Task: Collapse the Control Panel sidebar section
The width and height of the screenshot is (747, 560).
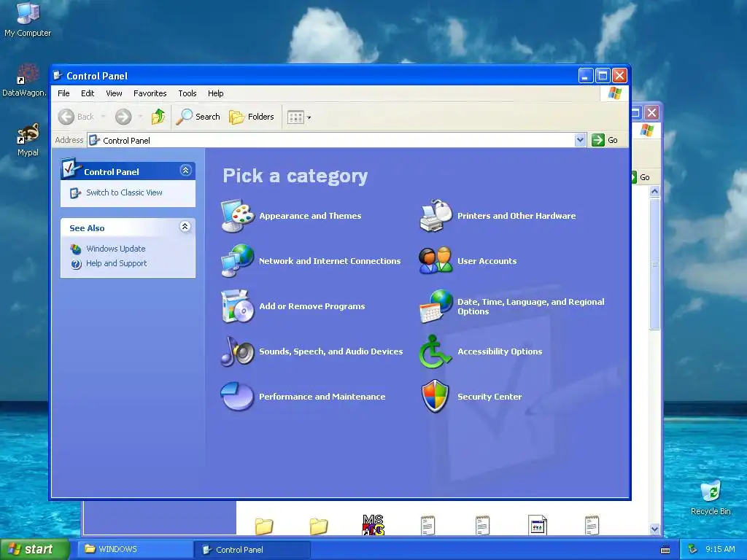Action: tap(185, 171)
